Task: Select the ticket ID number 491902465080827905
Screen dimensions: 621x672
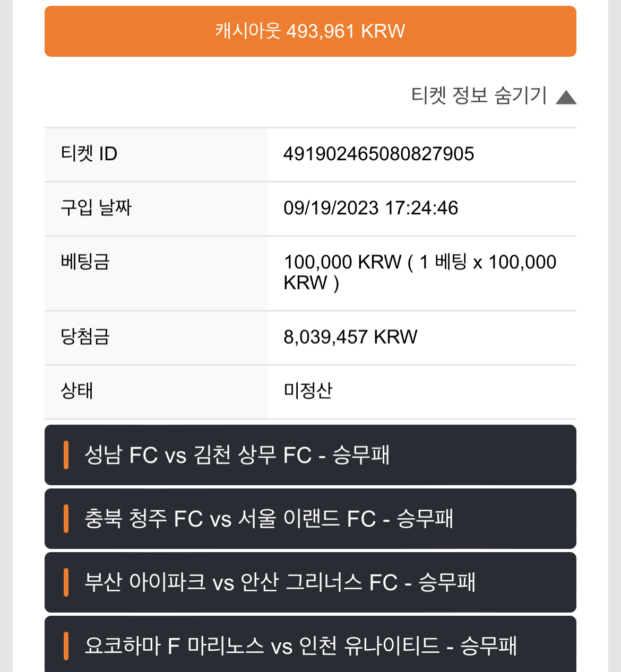Action: coord(378,154)
